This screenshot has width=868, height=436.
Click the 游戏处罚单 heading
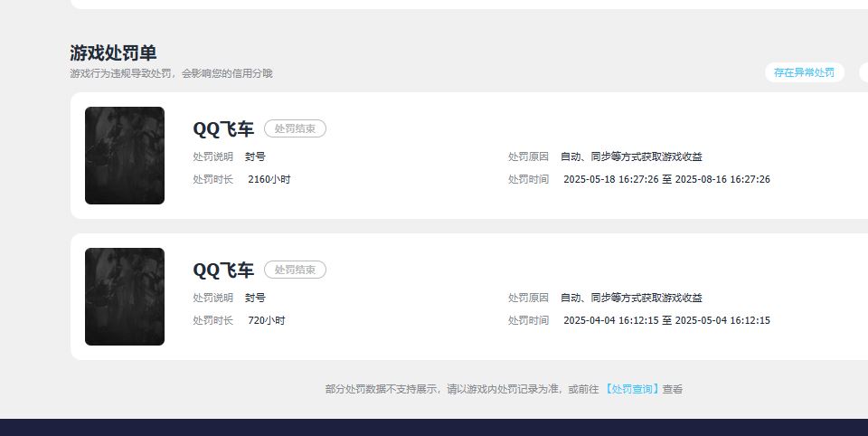coord(113,52)
